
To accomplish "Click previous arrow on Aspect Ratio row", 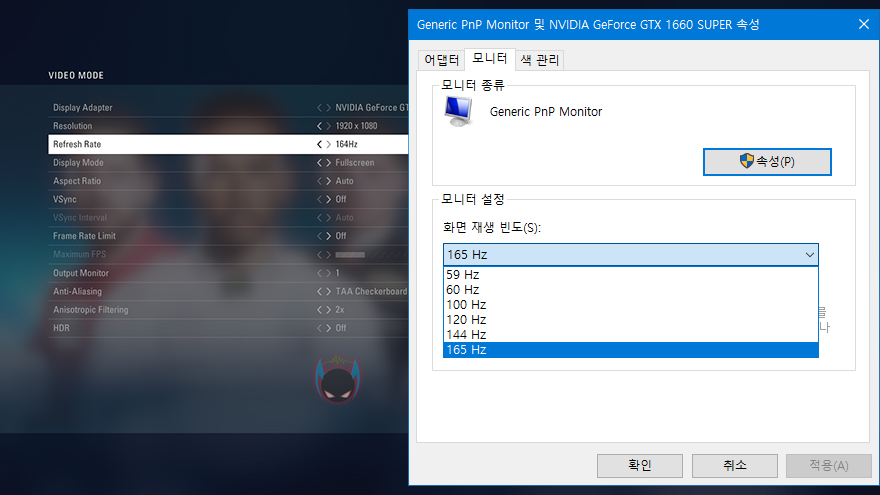I will pos(319,181).
